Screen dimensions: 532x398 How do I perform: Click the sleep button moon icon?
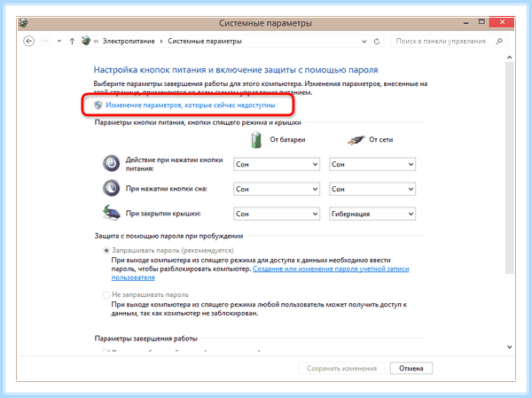112,188
